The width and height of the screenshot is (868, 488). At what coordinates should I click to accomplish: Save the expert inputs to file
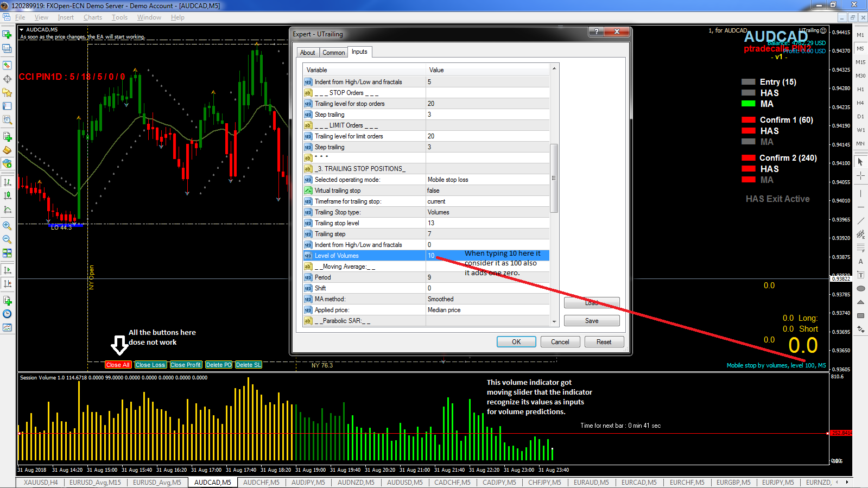[x=592, y=321]
